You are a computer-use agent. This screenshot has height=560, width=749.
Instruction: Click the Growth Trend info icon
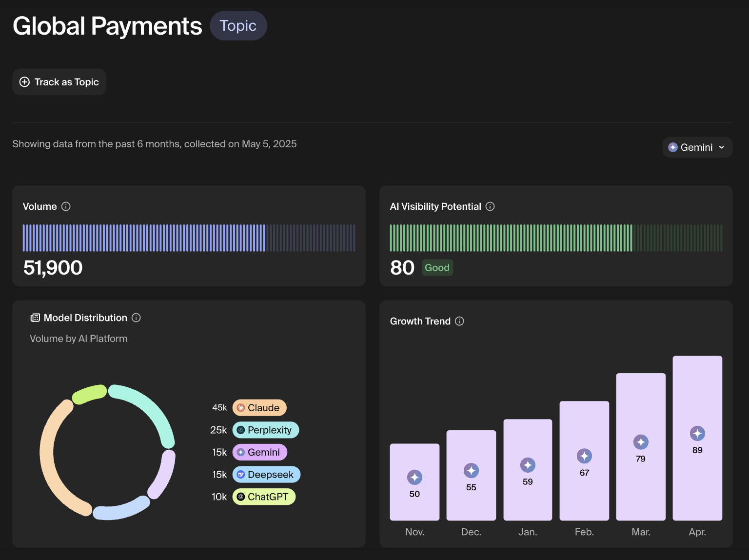(x=459, y=321)
